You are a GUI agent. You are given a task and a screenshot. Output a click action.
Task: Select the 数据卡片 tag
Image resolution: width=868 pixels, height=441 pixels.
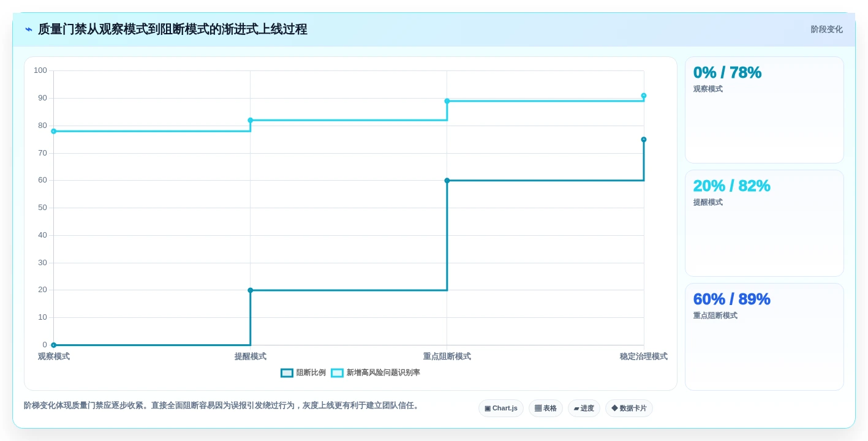click(629, 409)
